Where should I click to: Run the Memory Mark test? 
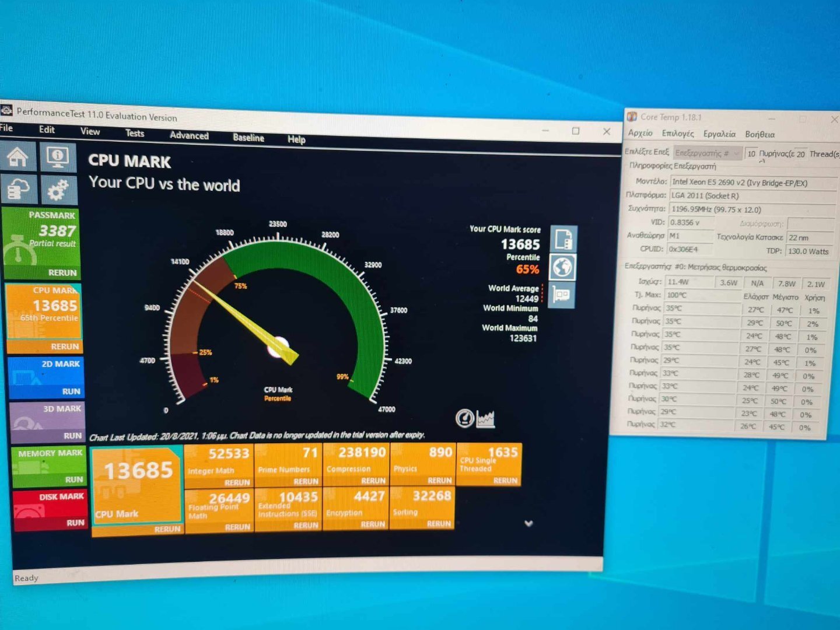click(74, 480)
